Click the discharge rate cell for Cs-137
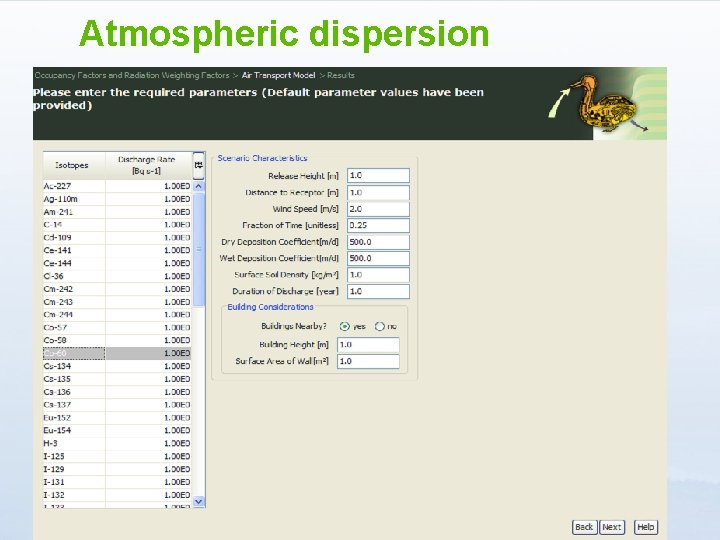 point(149,405)
